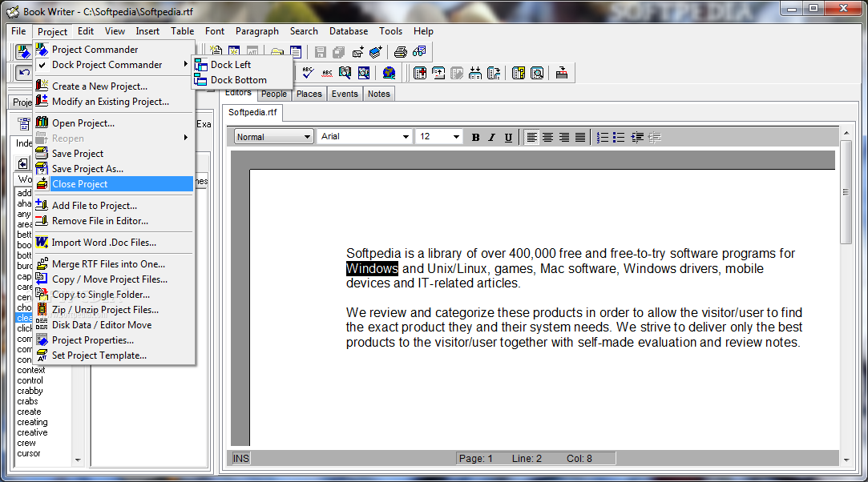Switch to the Places tab

coord(309,94)
